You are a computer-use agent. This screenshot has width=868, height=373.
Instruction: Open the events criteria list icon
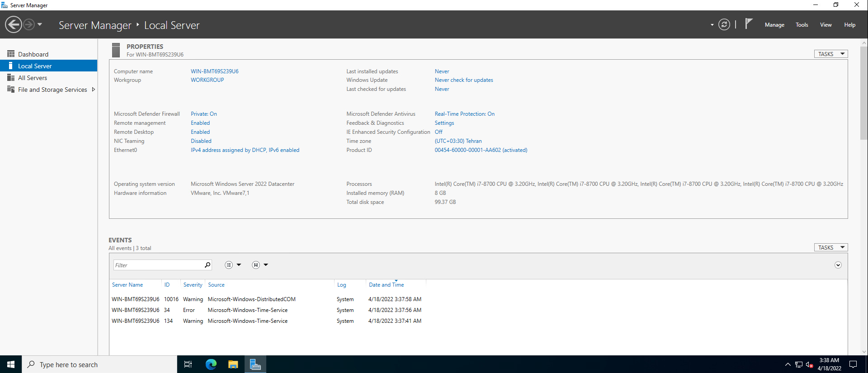(229, 265)
